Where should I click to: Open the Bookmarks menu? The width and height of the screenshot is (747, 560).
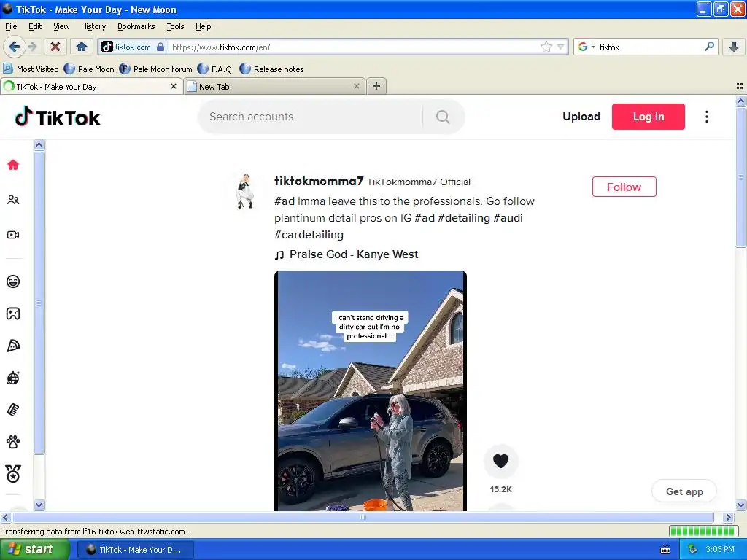click(136, 26)
